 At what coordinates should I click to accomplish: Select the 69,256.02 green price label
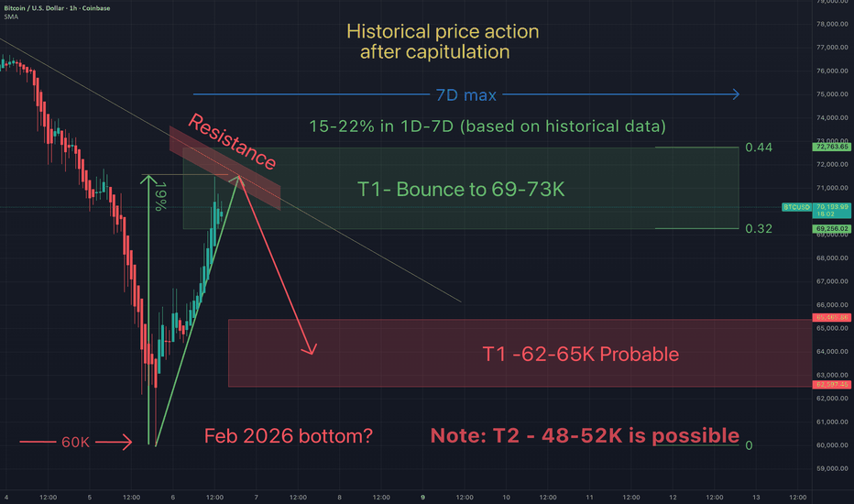click(833, 228)
